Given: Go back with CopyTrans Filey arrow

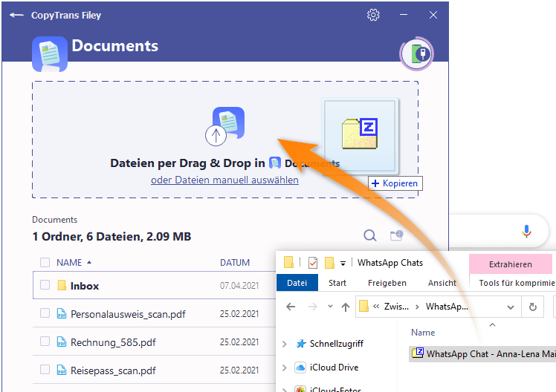Looking at the screenshot, I should [x=16, y=15].
